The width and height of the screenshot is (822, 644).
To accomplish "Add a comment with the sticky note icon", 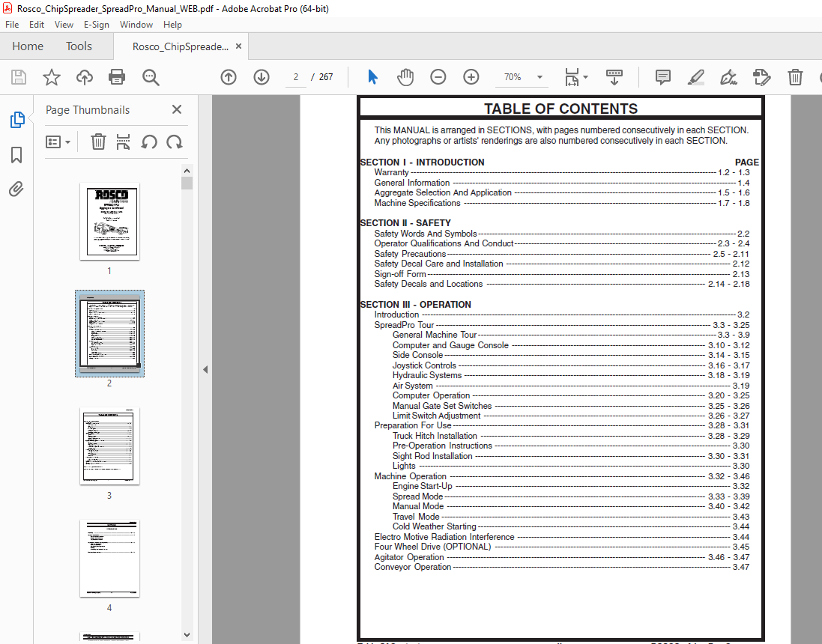I will [663, 78].
